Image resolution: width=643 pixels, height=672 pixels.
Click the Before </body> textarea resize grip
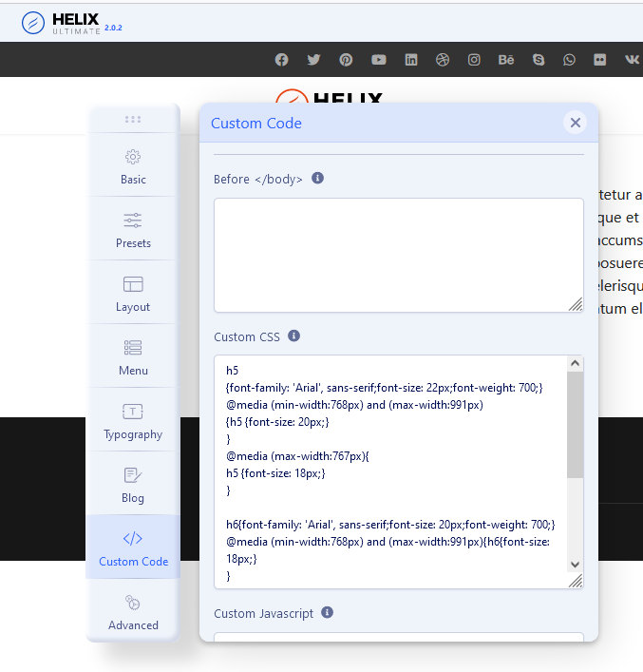coord(576,304)
